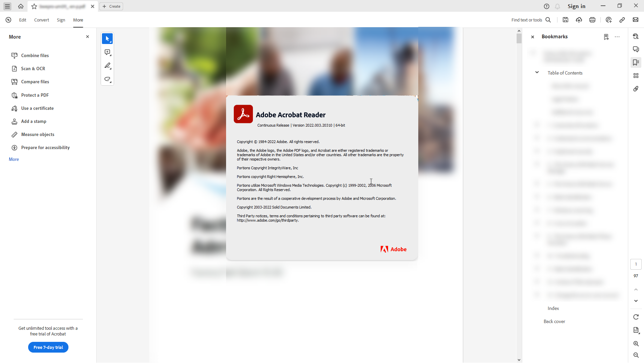Viewport: 644px width, 363px height.
Task: Click the Draw/Pencil tool icon
Action: [107, 66]
